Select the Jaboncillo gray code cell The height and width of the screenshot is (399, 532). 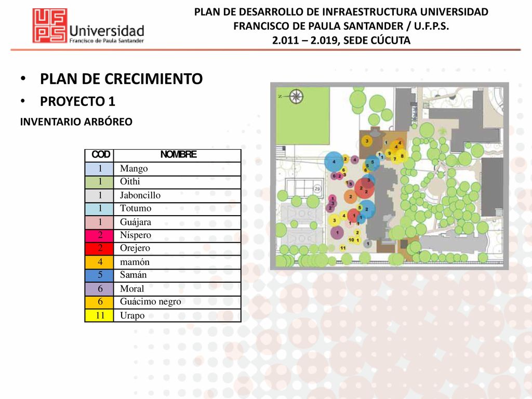coord(99,195)
